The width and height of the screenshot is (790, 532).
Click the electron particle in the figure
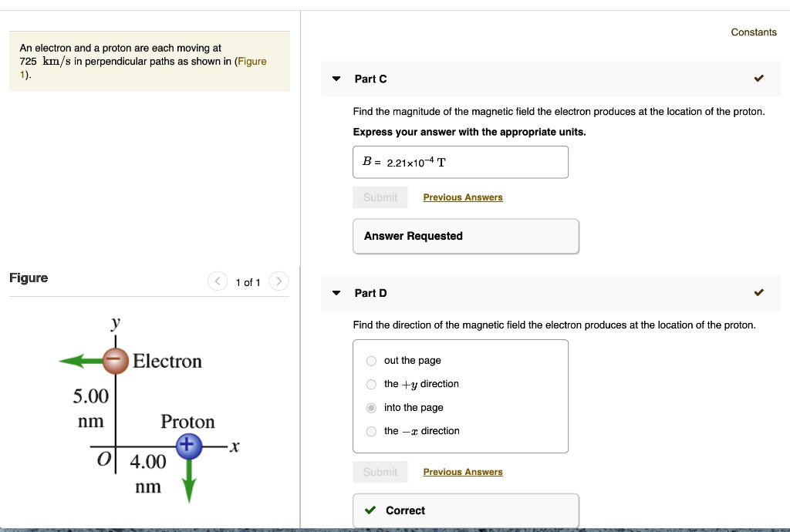116,360
